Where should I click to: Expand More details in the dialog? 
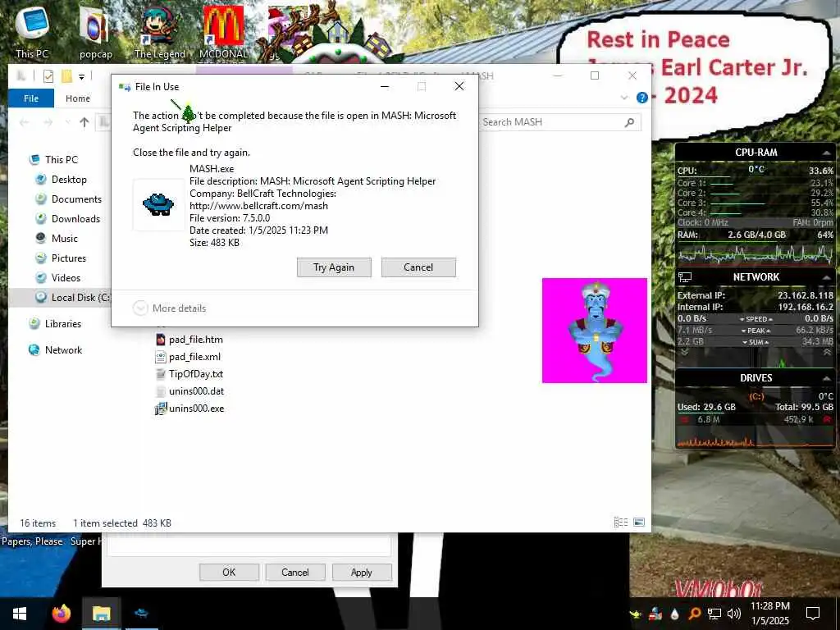click(x=169, y=308)
